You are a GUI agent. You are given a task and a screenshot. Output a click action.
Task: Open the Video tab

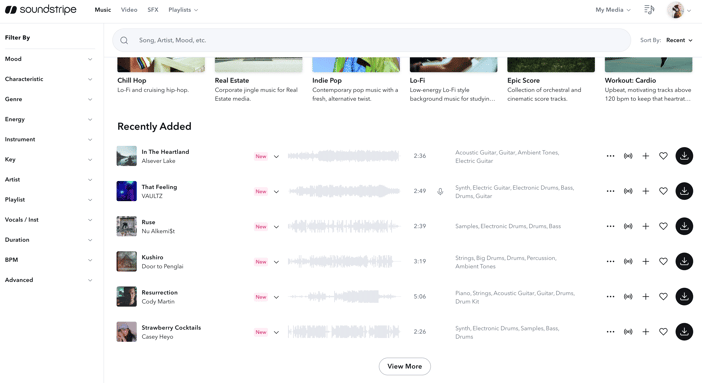click(129, 10)
